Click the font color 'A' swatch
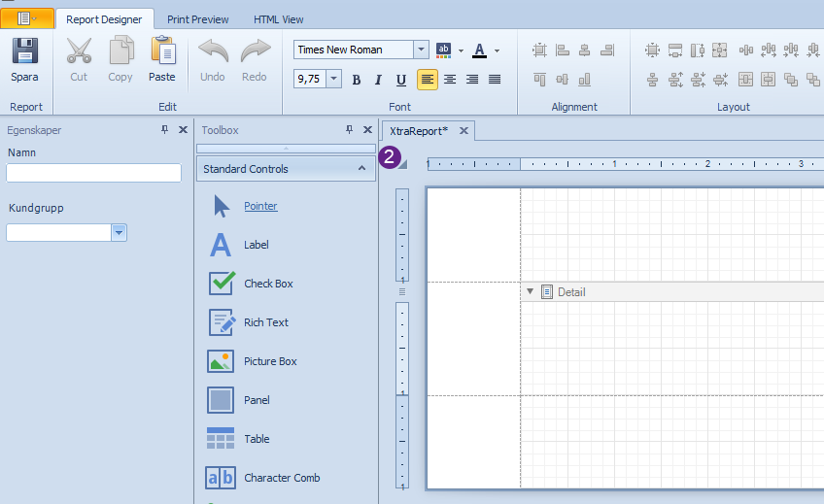 479,50
